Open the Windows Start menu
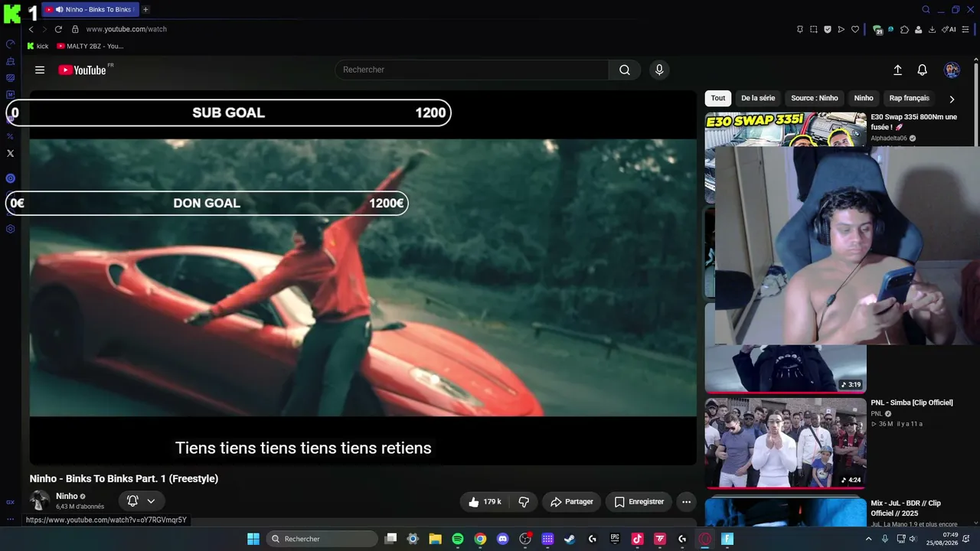The height and width of the screenshot is (551, 980). 253,539
